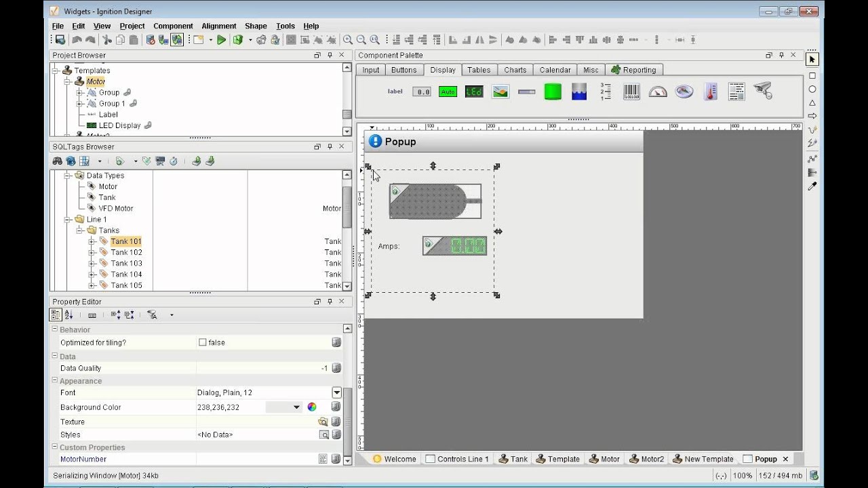Toggle Optimized for tiling checkbox
Image resolution: width=868 pixels, height=488 pixels.
(202, 342)
